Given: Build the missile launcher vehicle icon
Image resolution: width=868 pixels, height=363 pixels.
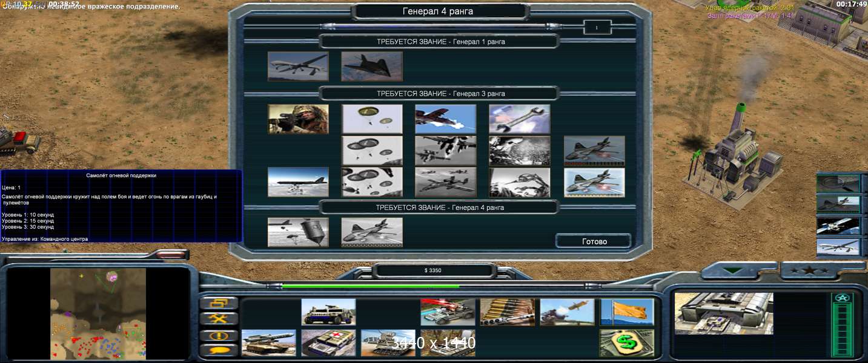Looking at the screenshot, I should click(269, 343).
